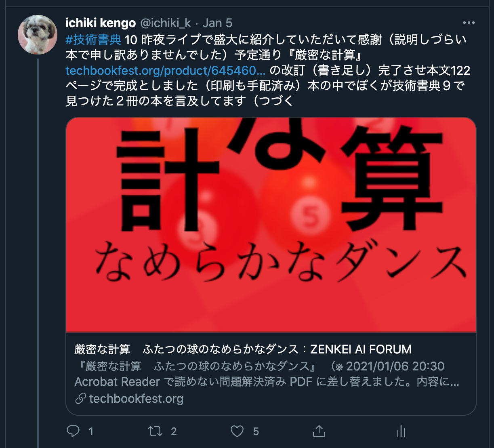Click the @ichiki_k handle
This screenshot has height=448, width=494.
point(166,23)
